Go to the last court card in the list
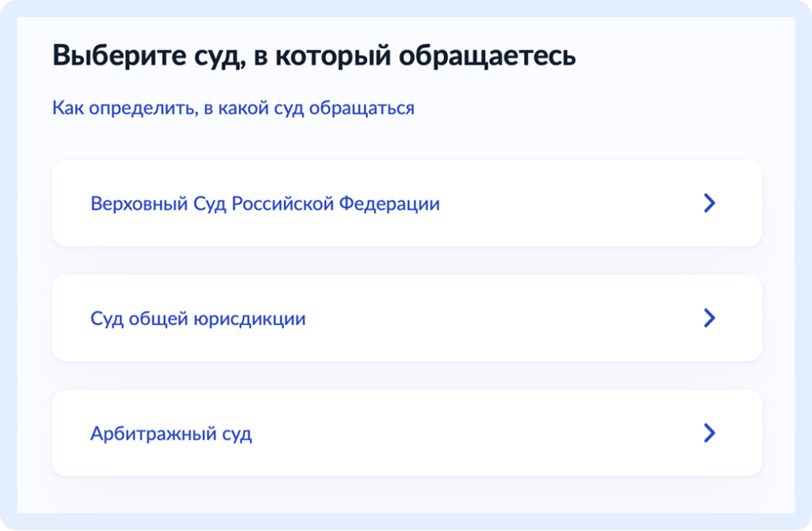 pos(406,433)
